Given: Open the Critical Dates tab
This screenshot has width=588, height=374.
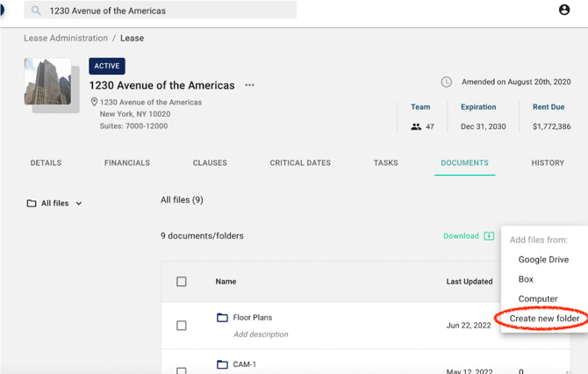Looking at the screenshot, I should point(300,162).
